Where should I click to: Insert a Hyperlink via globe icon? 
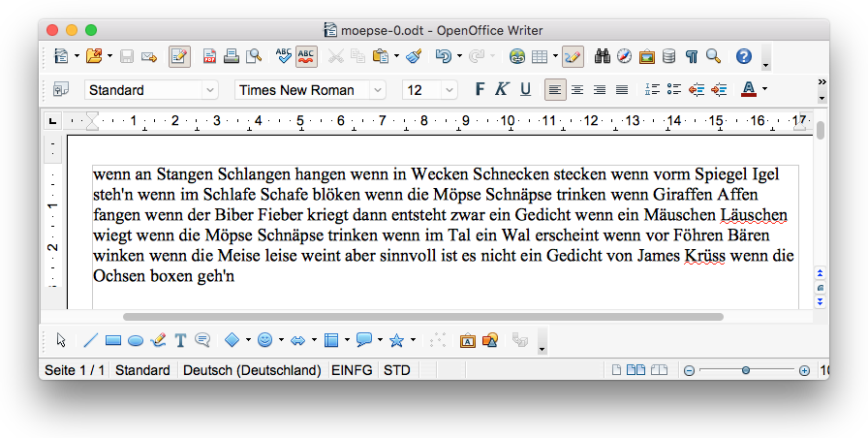517,56
